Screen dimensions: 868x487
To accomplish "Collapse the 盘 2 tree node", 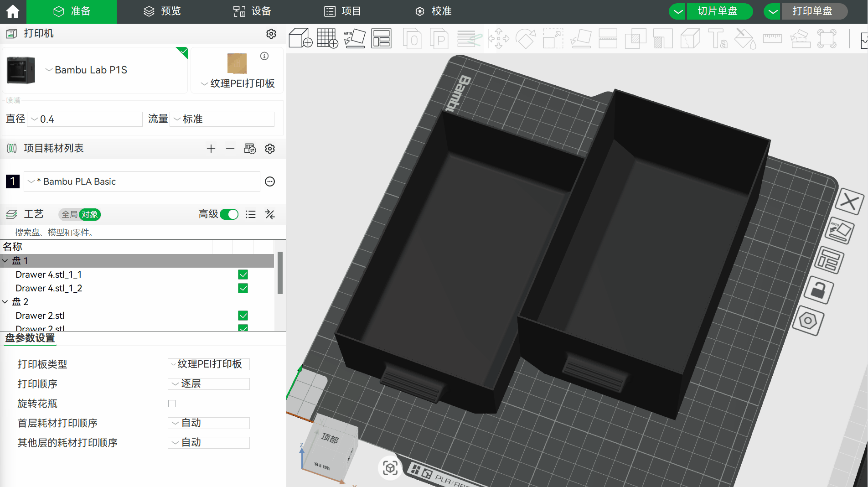I will click(x=5, y=302).
